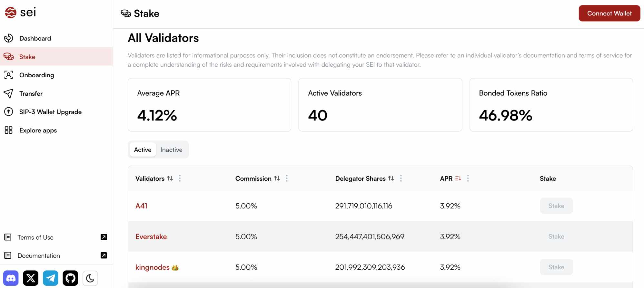Open the Explore apps page
Viewport: 644px width, 288px height.
click(56, 130)
